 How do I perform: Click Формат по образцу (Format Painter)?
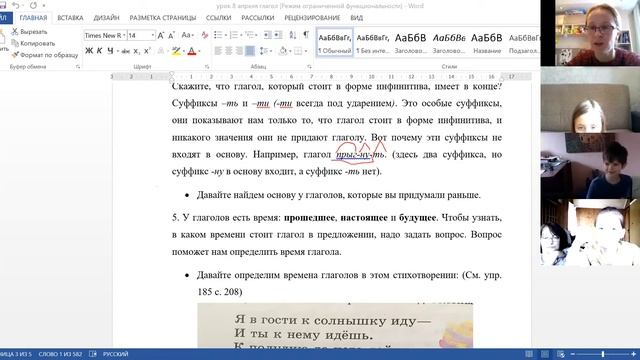(44, 54)
